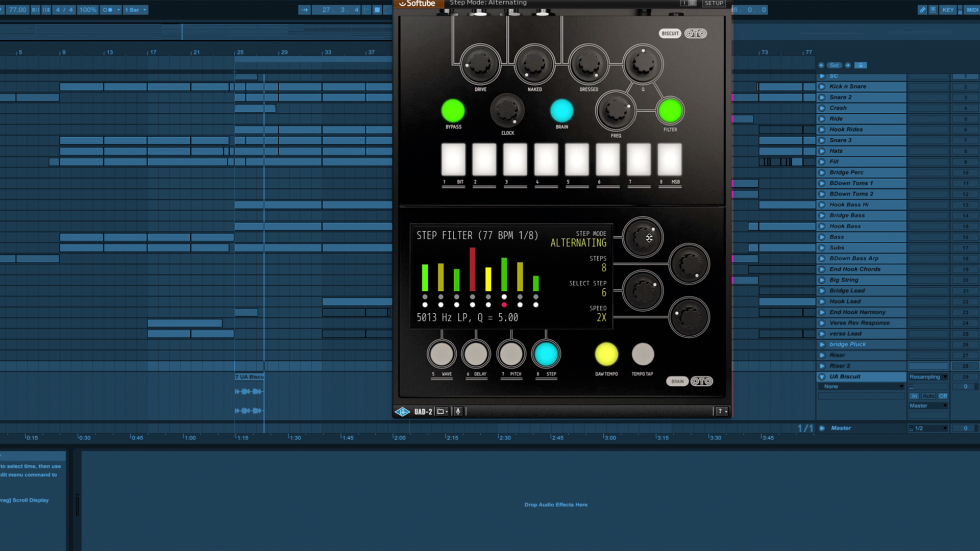The image size is (980, 551).
Task: Toggle the KEY map mode
Action: click(948, 10)
